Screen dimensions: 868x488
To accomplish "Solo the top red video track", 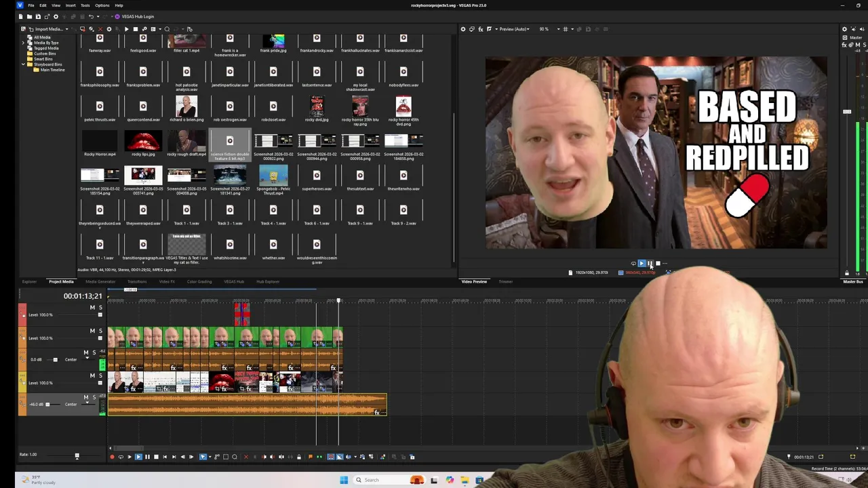I will pyautogui.click(x=100, y=308).
